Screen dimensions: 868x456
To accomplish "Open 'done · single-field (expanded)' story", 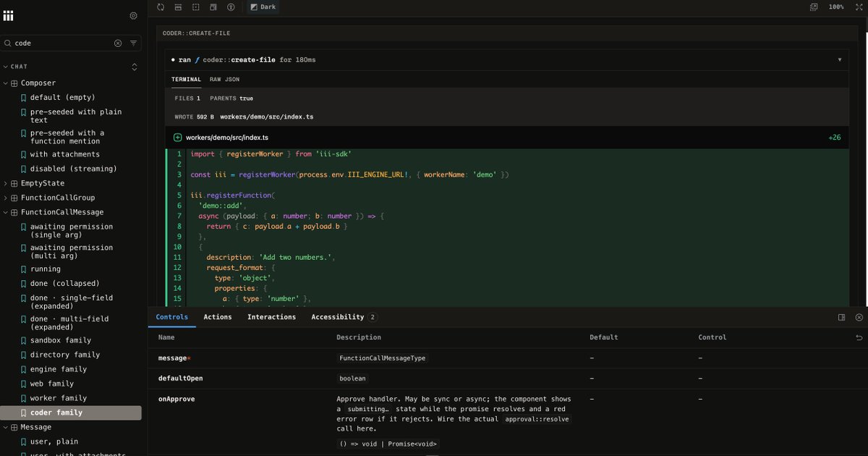I will [x=72, y=301].
